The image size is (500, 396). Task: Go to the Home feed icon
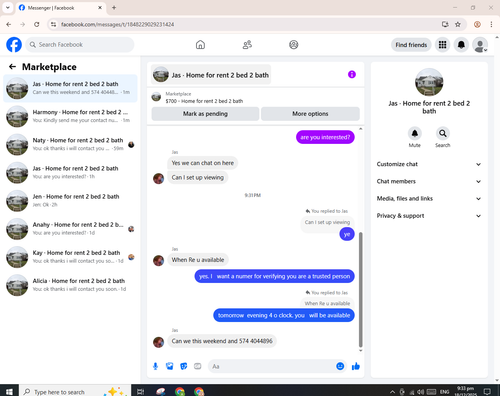(200, 45)
